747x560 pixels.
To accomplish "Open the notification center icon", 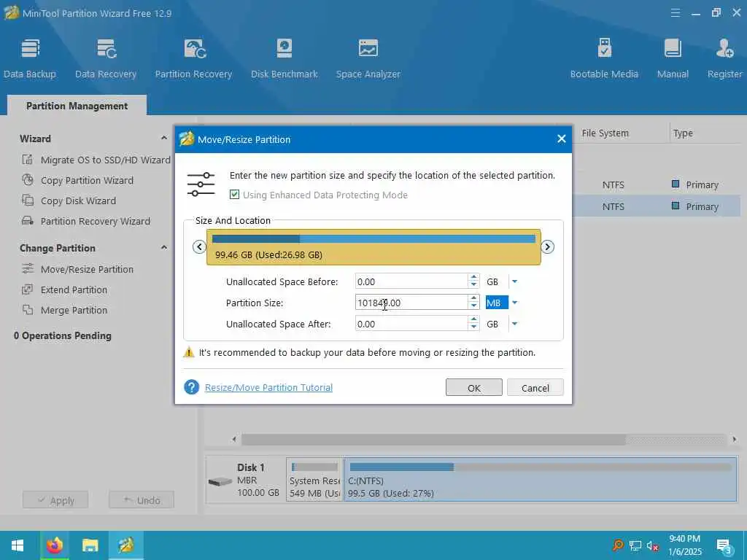I will point(724,546).
